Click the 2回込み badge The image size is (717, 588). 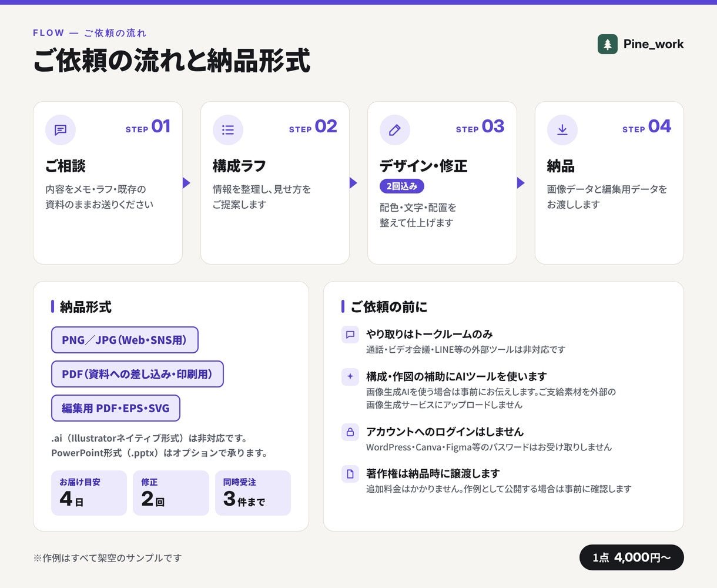(402, 186)
